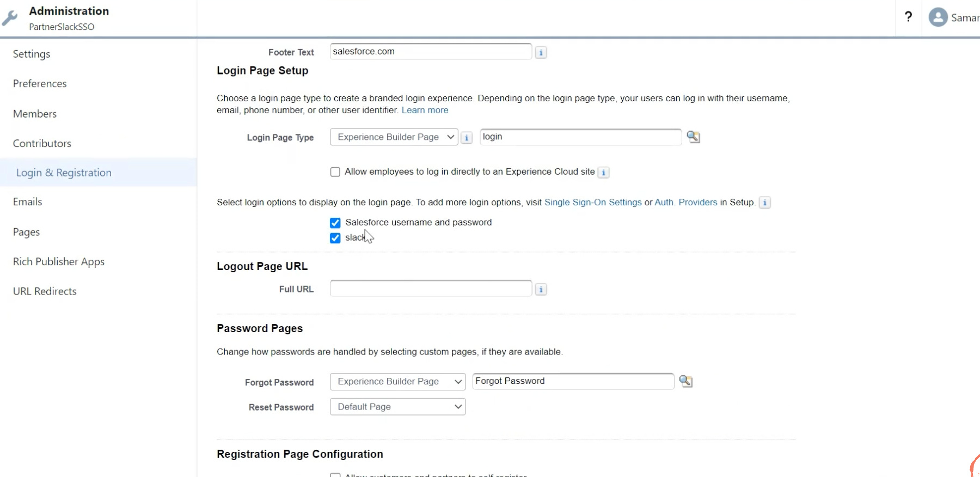Click info icon next to Logout Full URL
The image size is (980, 477).
(541, 289)
